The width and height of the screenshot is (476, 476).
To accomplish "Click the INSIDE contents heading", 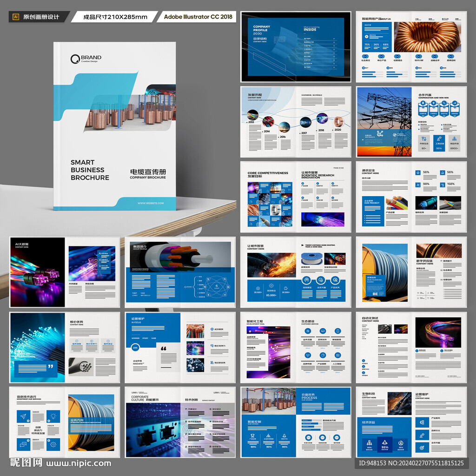I will pos(310,30).
